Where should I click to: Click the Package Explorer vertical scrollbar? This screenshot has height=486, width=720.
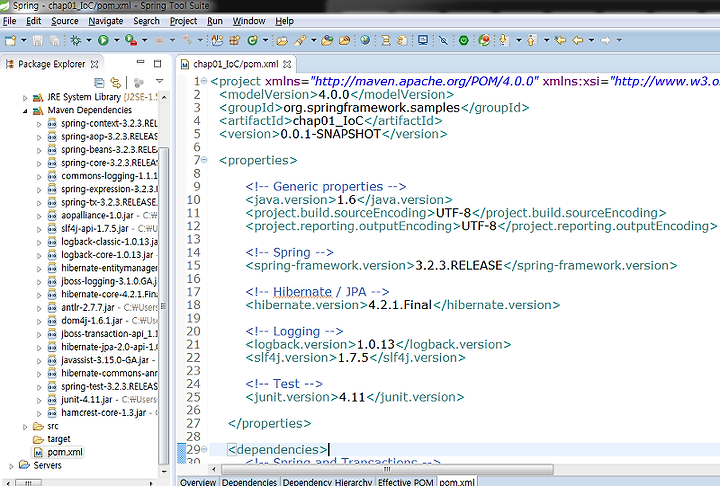164,305
